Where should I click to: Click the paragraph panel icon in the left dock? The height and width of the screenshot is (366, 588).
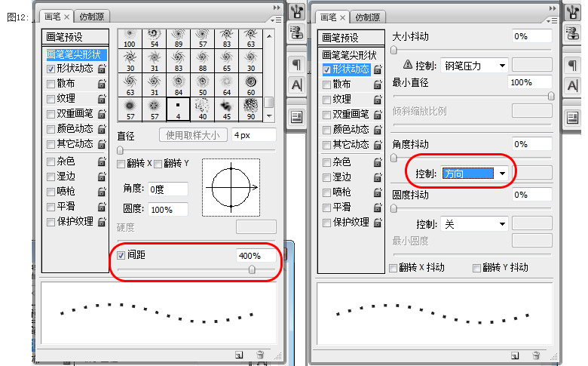[x=297, y=64]
